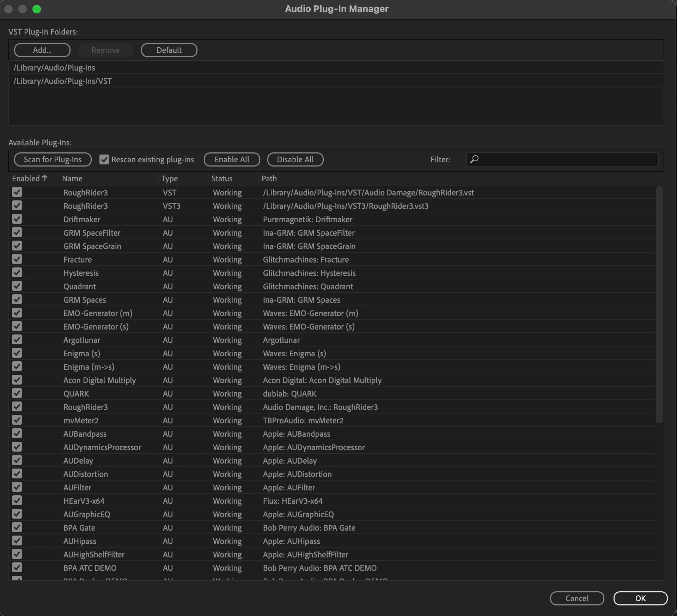This screenshot has width=677, height=616.
Task: Sort list by Name column header
Action: 72,179
